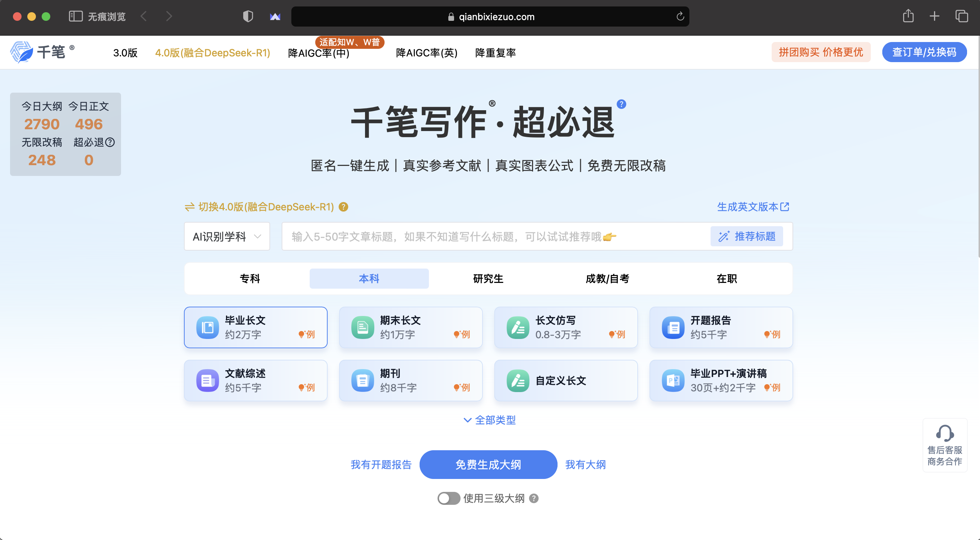Click the 免费生成大纲 button

coord(489,465)
